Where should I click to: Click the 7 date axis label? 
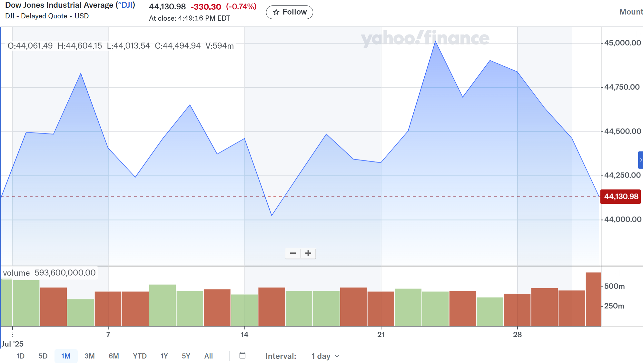click(108, 335)
